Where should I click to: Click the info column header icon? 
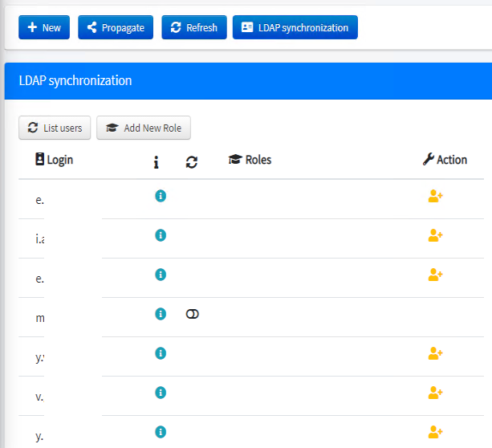156,162
